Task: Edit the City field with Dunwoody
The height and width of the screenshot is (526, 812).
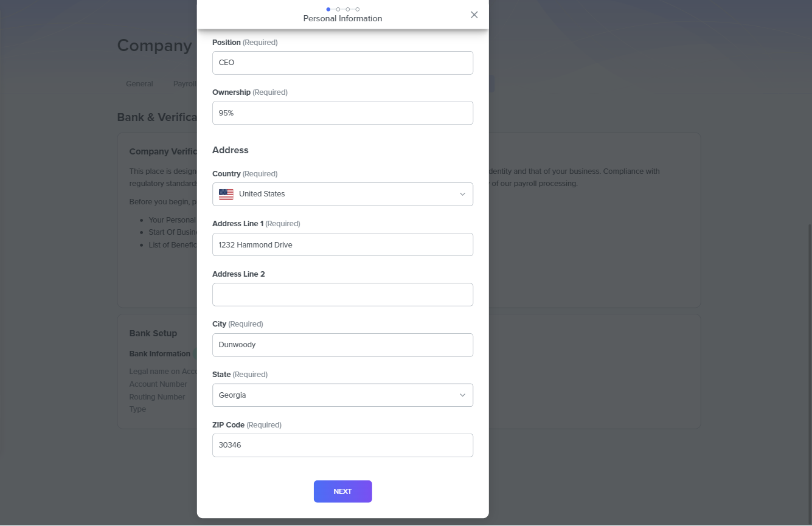Action: (x=342, y=345)
